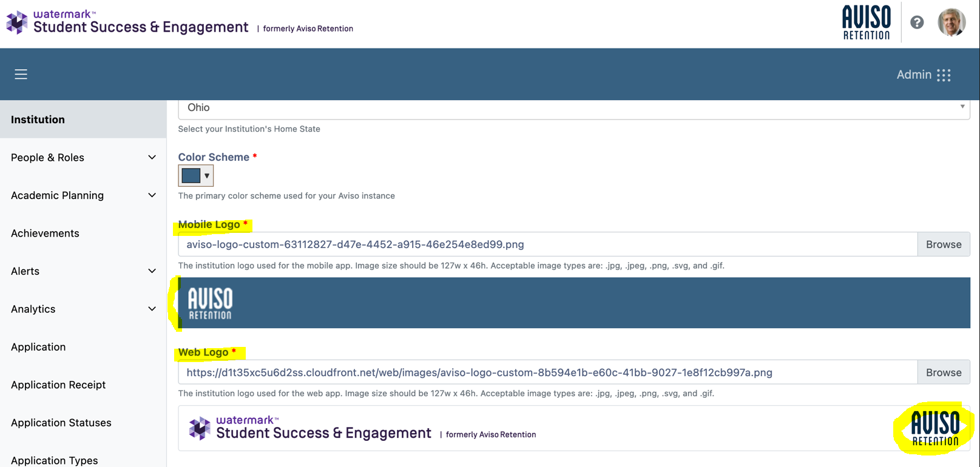Image resolution: width=980 pixels, height=467 pixels.
Task: Open the Ohio home state dropdown
Action: point(574,109)
